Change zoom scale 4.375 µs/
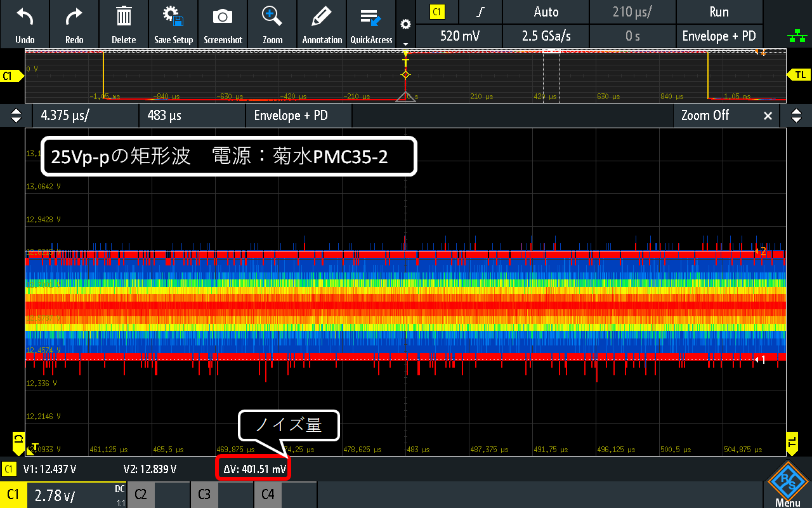The image size is (812, 508). (85, 116)
